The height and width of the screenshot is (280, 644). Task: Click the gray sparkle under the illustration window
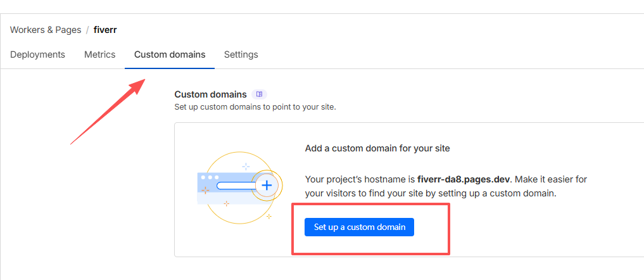click(226, 203)
